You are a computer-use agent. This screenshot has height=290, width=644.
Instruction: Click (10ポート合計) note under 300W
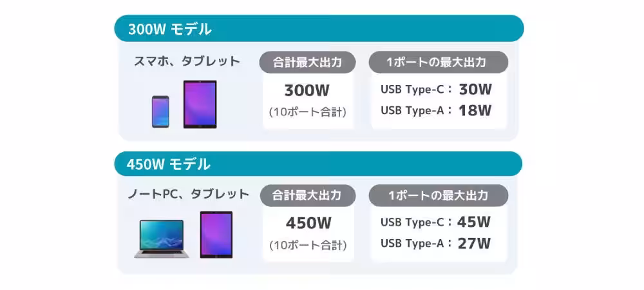tap(308, 112)
